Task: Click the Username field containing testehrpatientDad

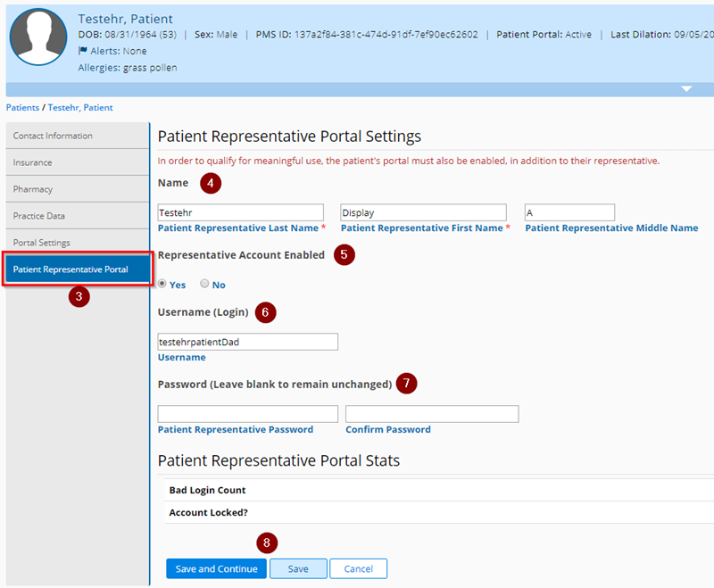Action: coord(246,342)
